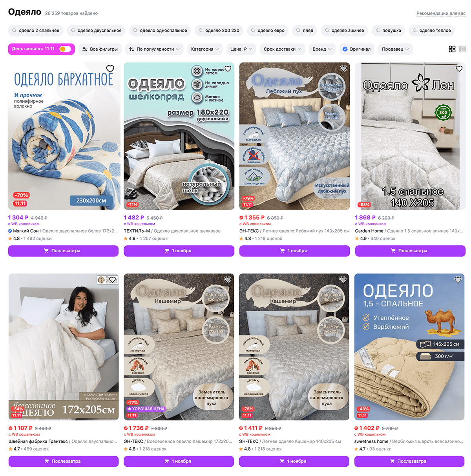
Task: Open the Всесезонное одеяло 172x205 product image
Action: click(64, 347)
